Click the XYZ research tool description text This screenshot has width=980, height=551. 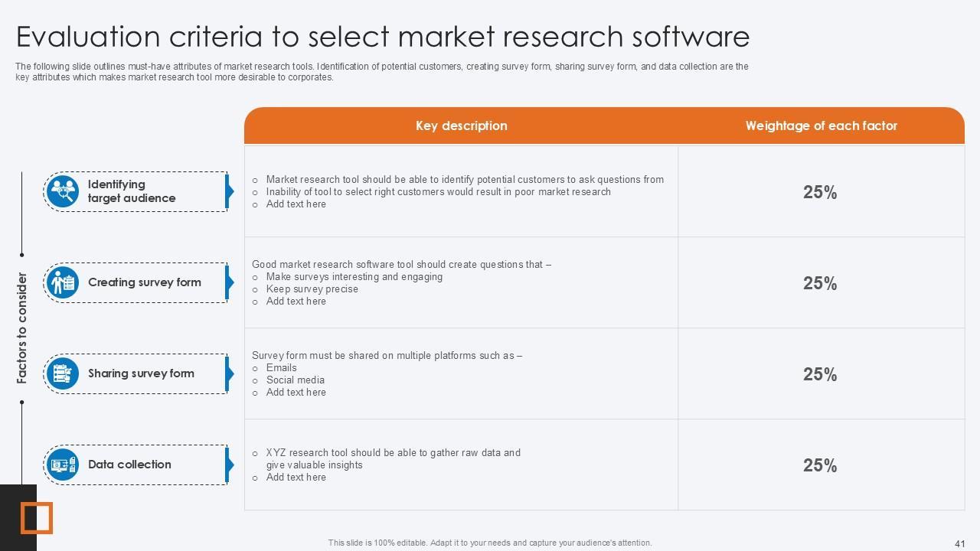tap(393, 458)
